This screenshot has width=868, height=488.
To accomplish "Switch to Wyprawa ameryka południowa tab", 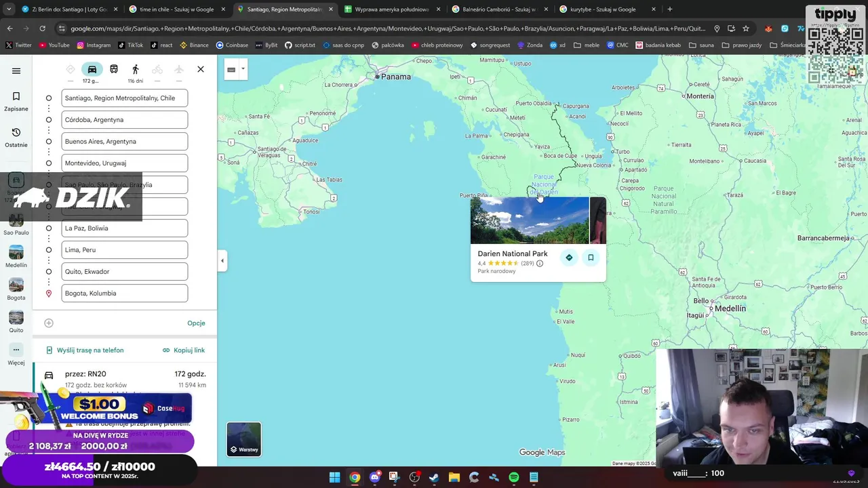I will (x=391, y=9).
